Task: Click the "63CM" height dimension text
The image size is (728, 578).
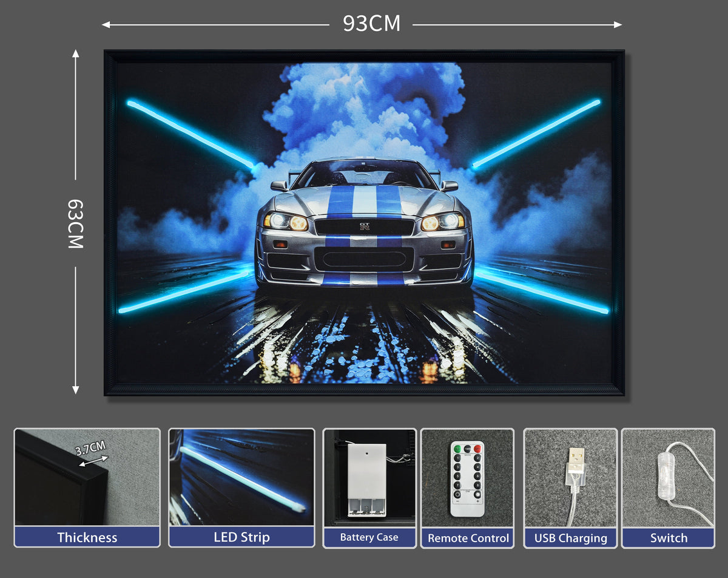Action: 75,223
